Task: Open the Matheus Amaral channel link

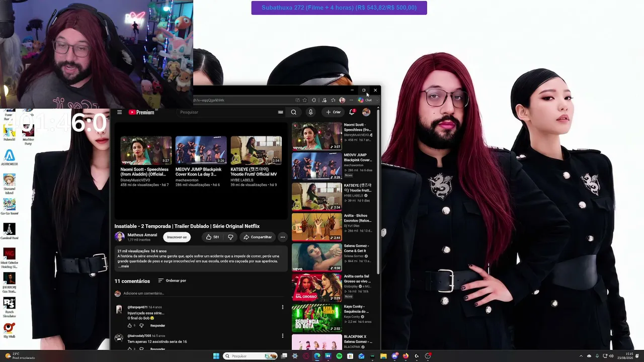Action: click(x=142, y=235)
